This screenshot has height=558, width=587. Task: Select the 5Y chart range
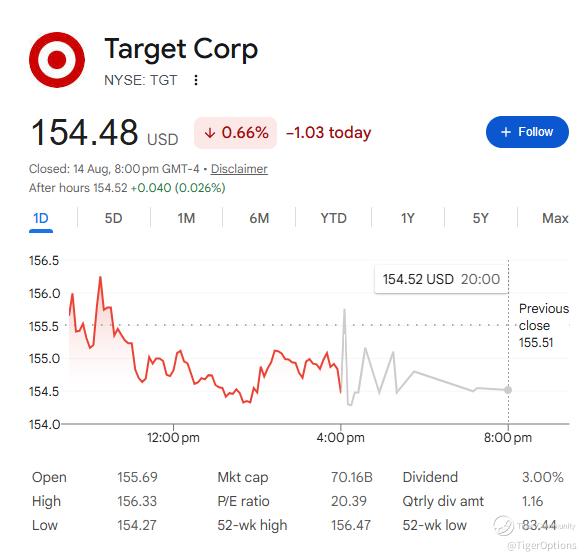[481, 218]
